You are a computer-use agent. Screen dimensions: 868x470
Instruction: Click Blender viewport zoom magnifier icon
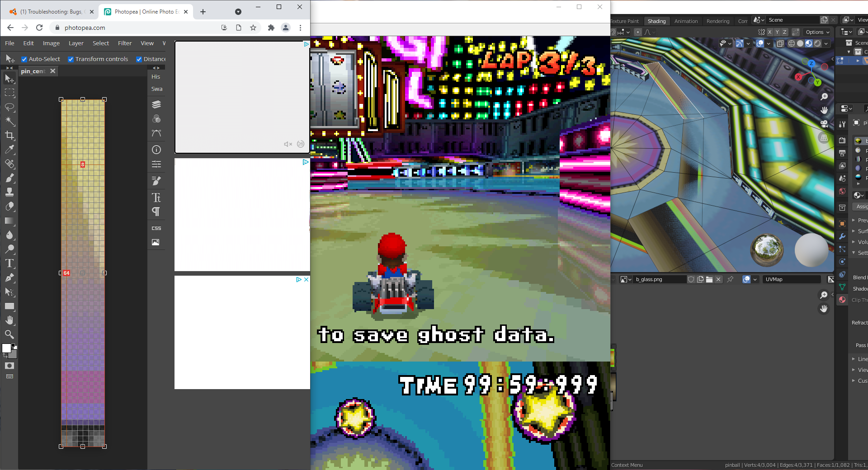point(824,97)
